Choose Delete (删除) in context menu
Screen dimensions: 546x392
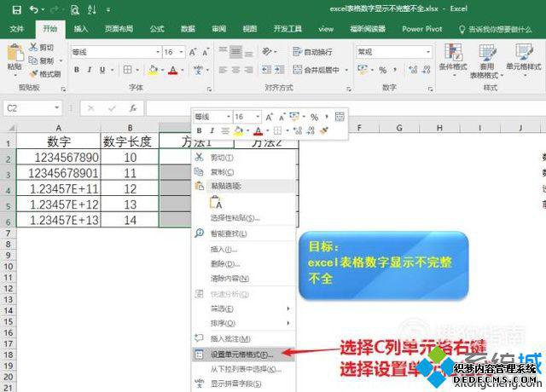tap(244, 263)
